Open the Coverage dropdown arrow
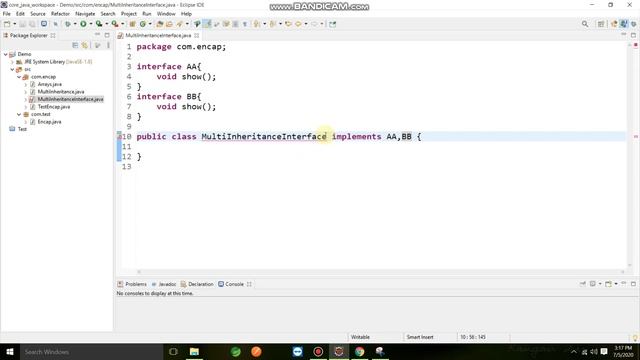The width and height of the screenshot is (640, 360). (107, 24)
